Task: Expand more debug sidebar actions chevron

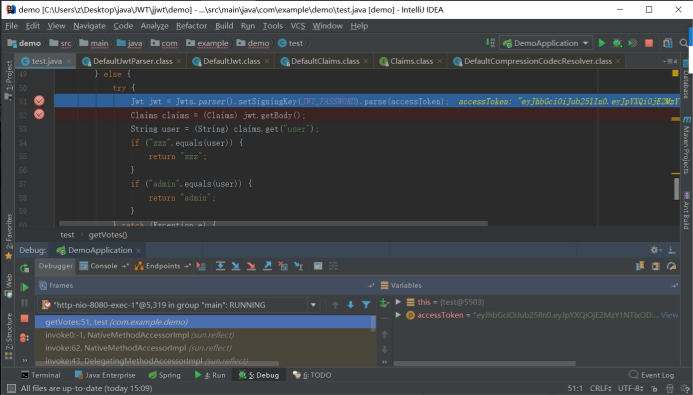Action: [25, 360]
